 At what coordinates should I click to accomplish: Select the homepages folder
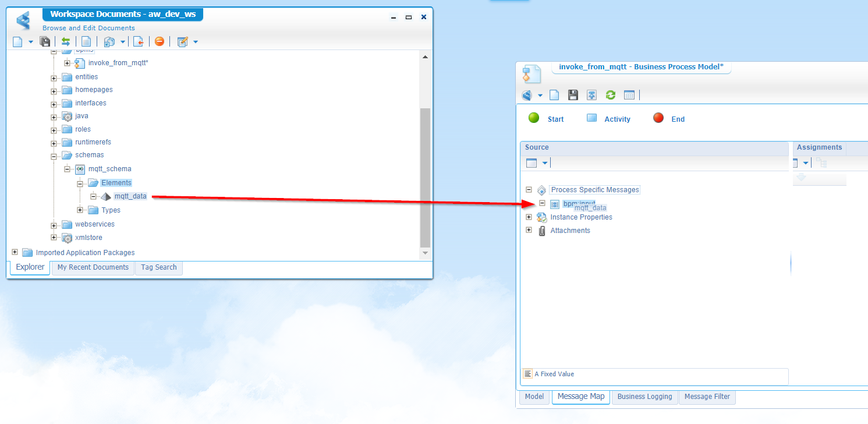[94, 90]
